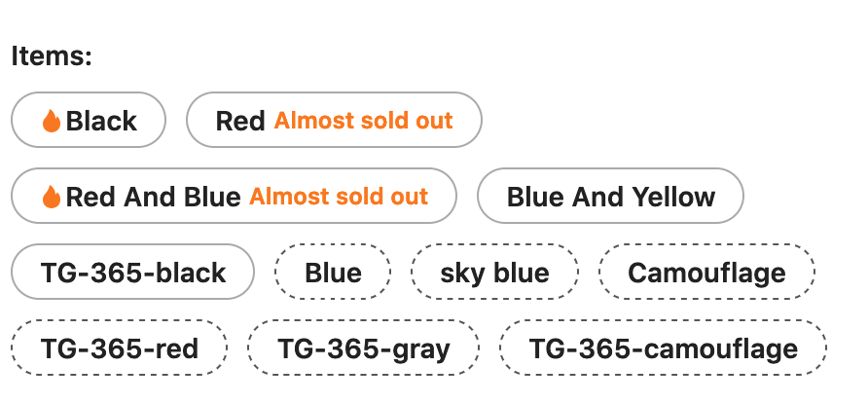The height and width of the screenshot is (403, 868).
Task: Click the 'Blue And Yellow' text label
Action: (x=610, y=197)
